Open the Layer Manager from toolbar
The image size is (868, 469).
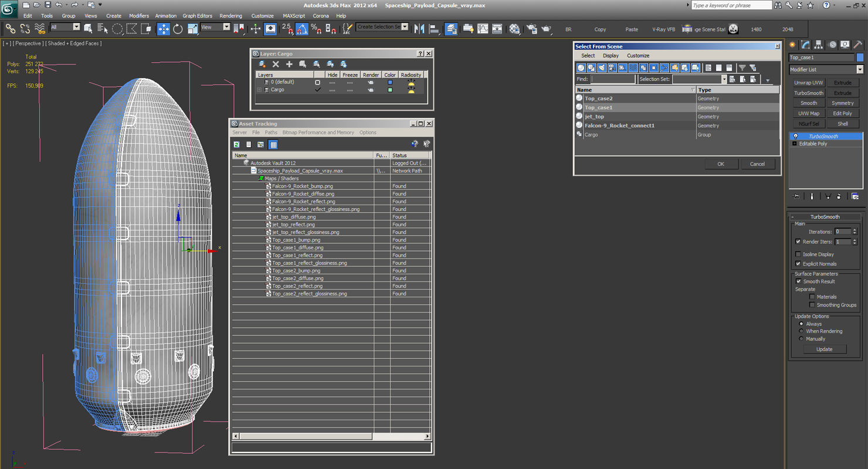click(451, 29)
